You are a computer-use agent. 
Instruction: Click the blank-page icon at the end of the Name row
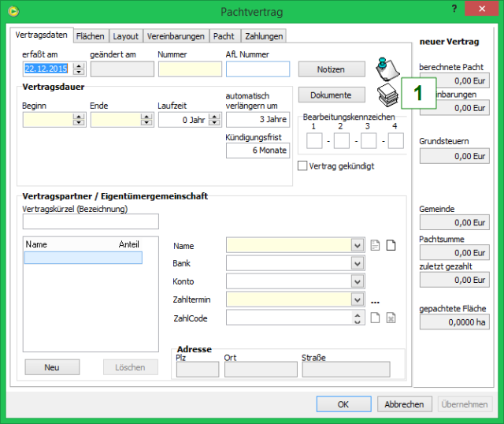(x=391, y=245)
